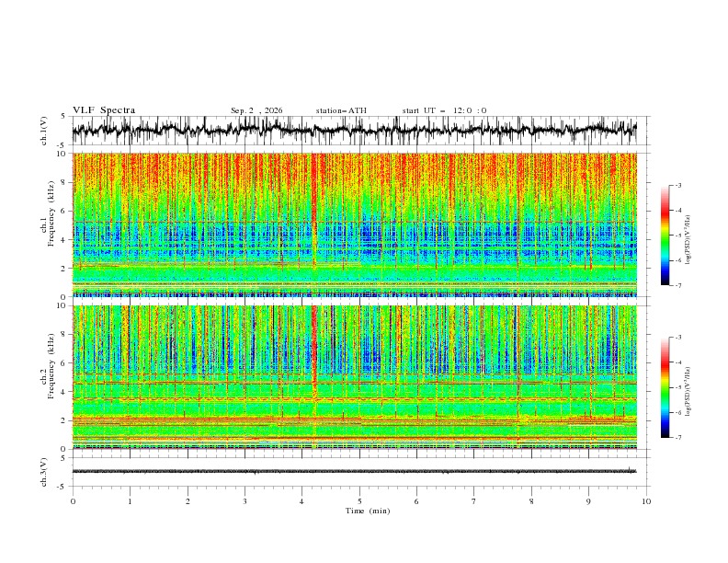Click the station=ATH label

click(341, 110)
